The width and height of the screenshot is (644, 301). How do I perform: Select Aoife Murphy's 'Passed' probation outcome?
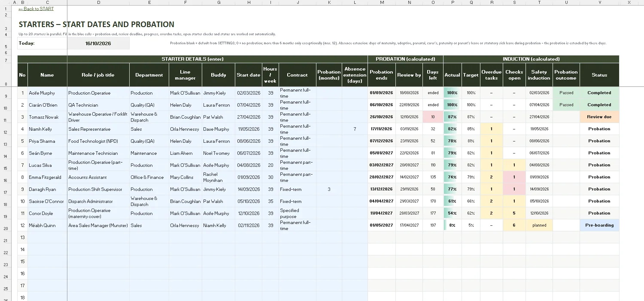click(566, 93)
